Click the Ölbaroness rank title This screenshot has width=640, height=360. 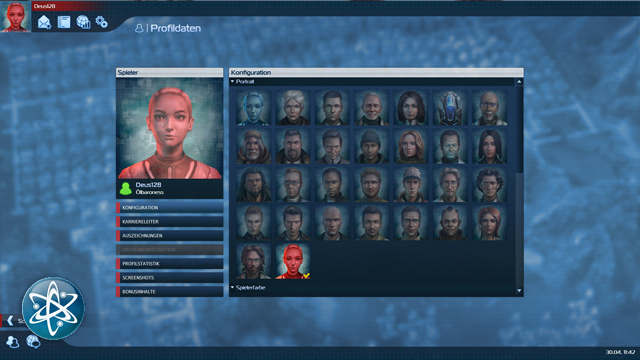point(149,192)
